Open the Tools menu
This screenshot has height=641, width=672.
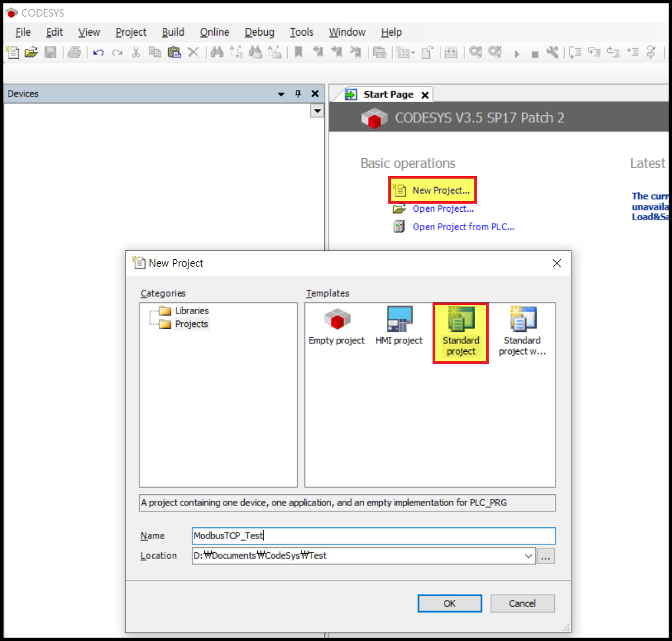302,32
